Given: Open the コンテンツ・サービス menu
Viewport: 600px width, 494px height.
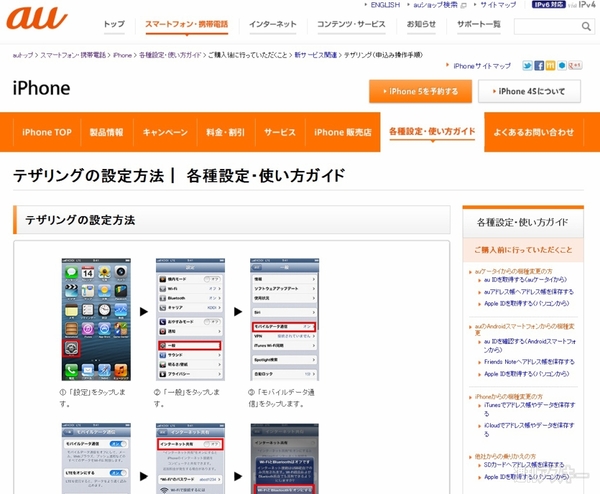Looking at the screenshot, I should (351, 24).
